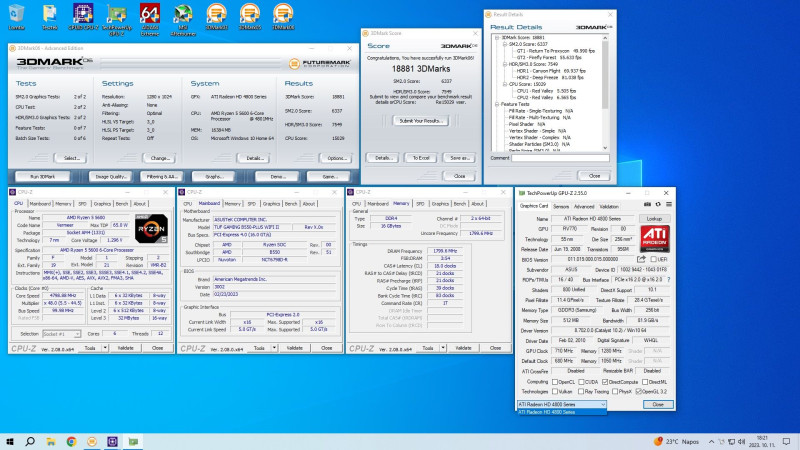
Task: Open the GPU-Z hamburger menu icon
Action: pyautogui.click(x=669, y=205)
